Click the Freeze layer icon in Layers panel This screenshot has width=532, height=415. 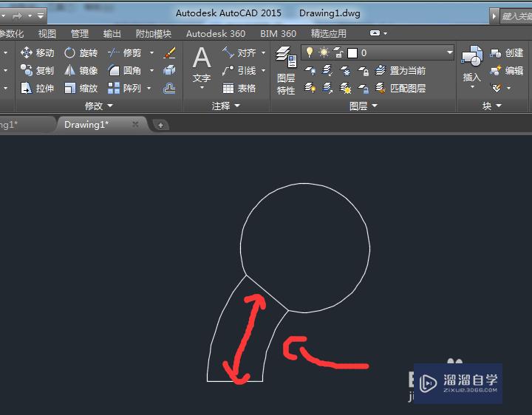345,71
